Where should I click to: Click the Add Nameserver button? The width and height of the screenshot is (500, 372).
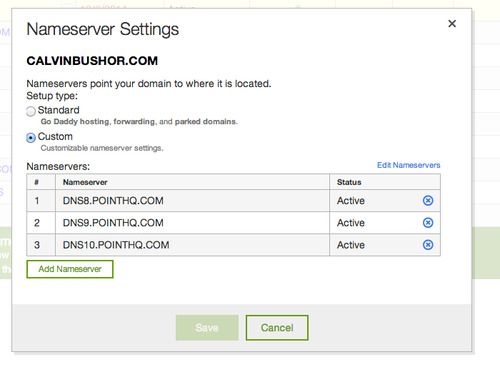pos(70,269)
